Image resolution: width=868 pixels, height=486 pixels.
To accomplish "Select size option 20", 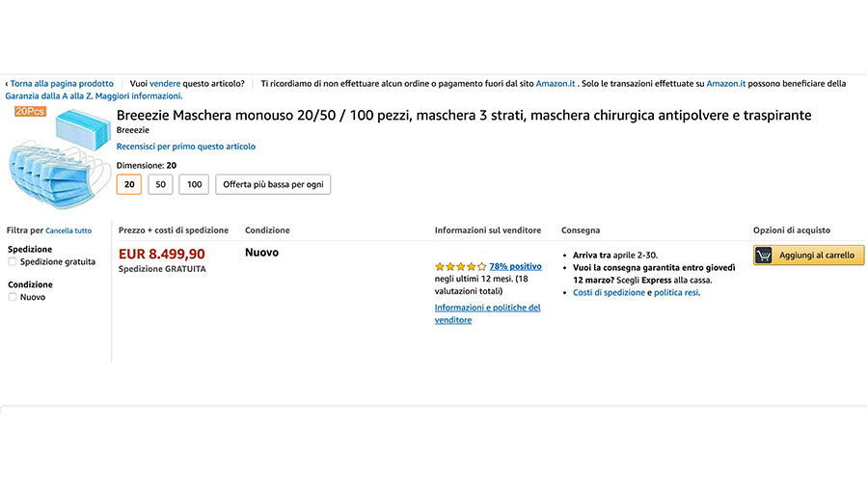I will [129, 184].
